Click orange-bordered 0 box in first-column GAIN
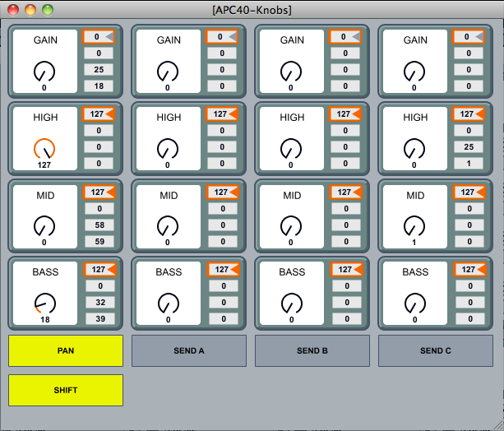The image size is (504, 431). [99, 37]
